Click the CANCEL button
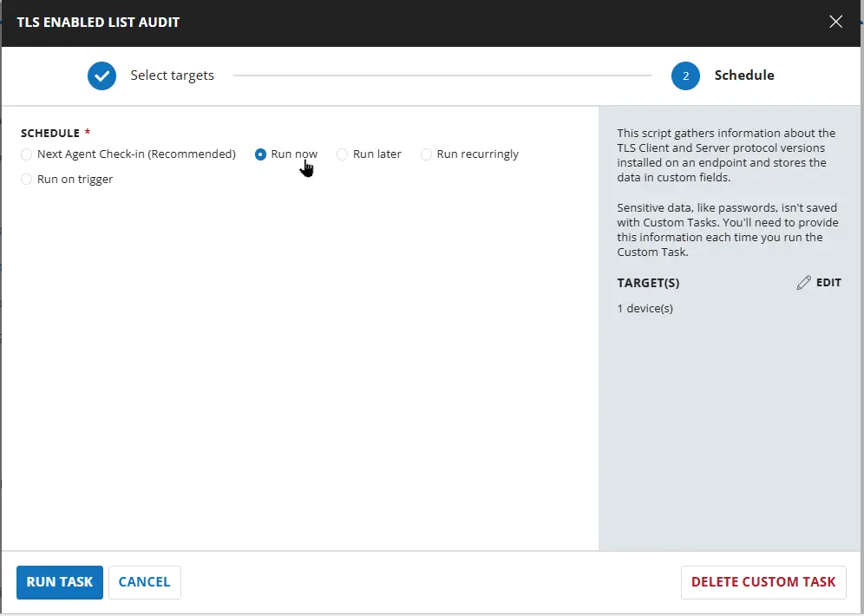Viewport: 864px width, 616px height. tap(144, 582)
